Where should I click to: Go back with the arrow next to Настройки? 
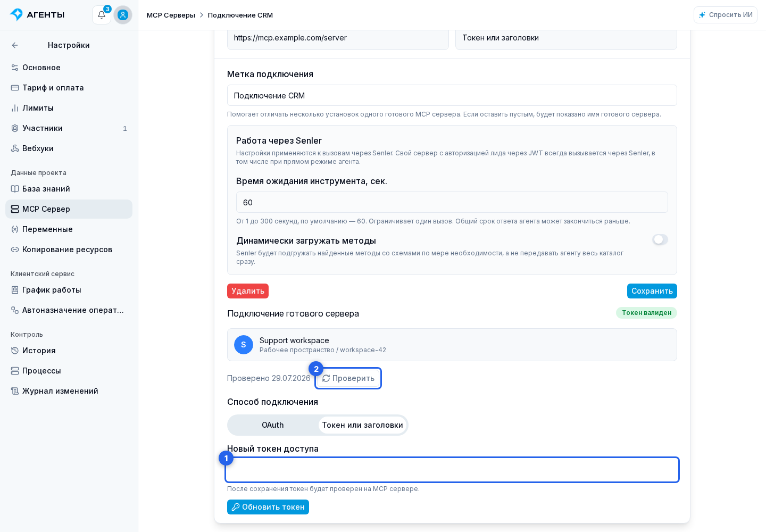pos(15,45)
